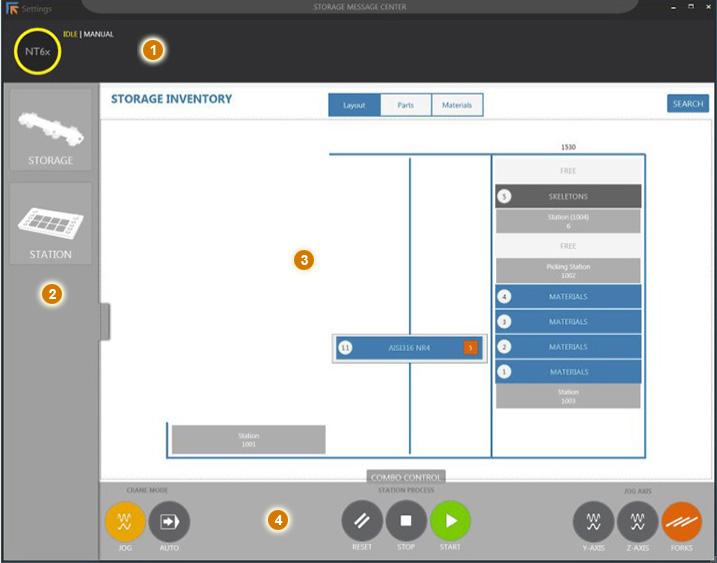
Task: Toggle crane mode to Jog
Action: click(x=125, y=521)
